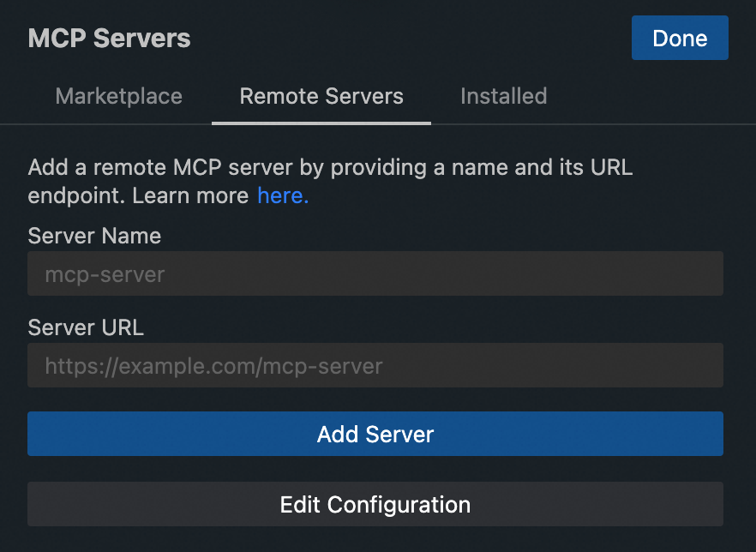Select the mcp-server placeholder text box
The height and width of the screenshot is (552, 756).
tap(375, 274)
